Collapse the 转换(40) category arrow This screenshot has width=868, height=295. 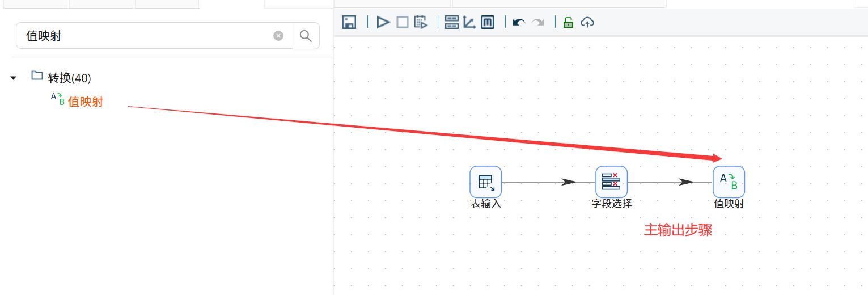14,78
